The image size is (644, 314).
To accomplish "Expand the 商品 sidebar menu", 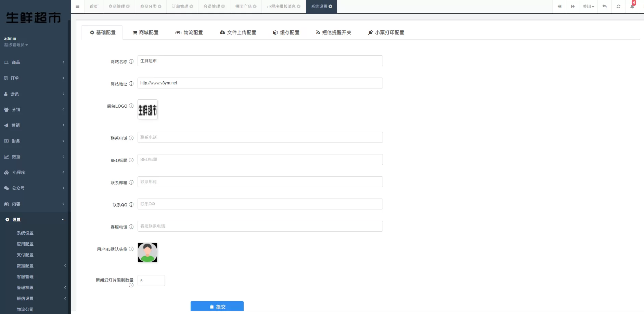I will tap(34, 63).
